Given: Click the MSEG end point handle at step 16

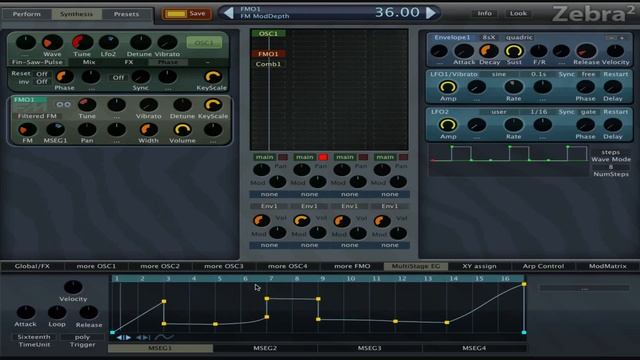Looking at the screenshot, I should point(524,284).
